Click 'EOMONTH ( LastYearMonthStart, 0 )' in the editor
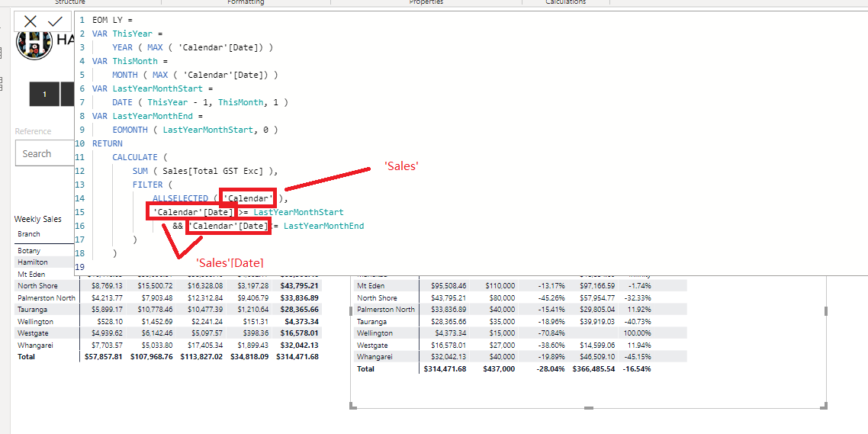Screen dimensions: 868x434 coord(194,130)
